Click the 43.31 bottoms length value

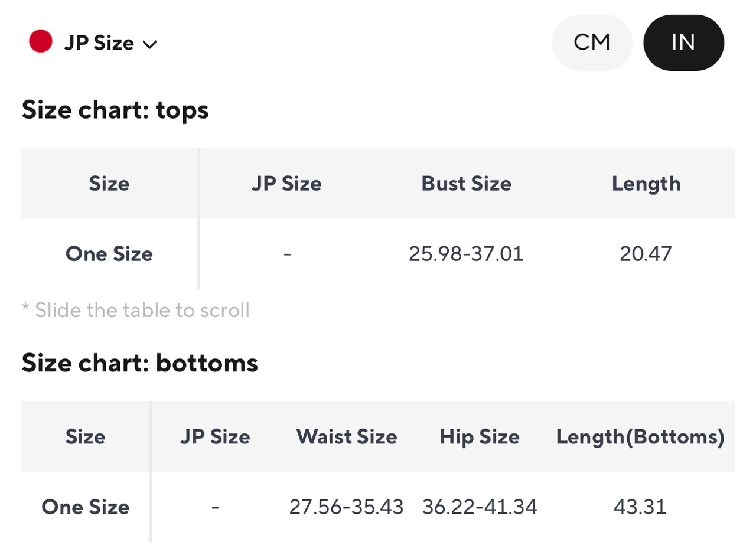click(640, 507)
